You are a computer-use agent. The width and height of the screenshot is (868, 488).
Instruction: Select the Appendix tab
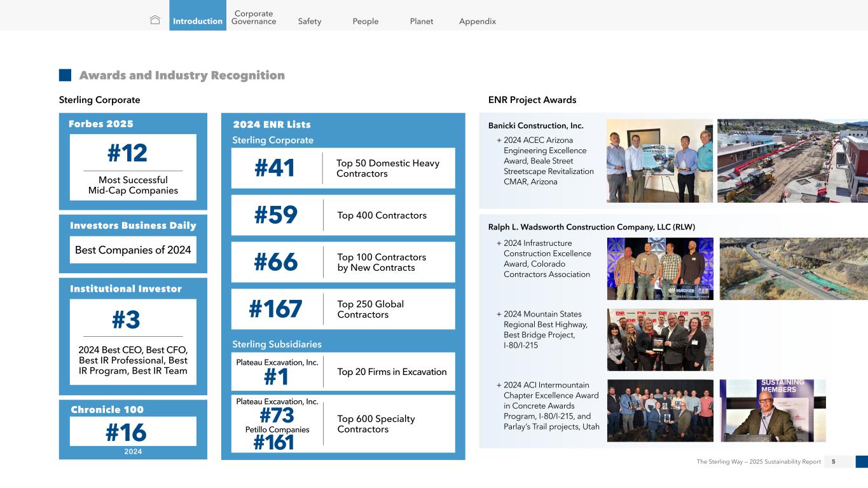(478, 21)
